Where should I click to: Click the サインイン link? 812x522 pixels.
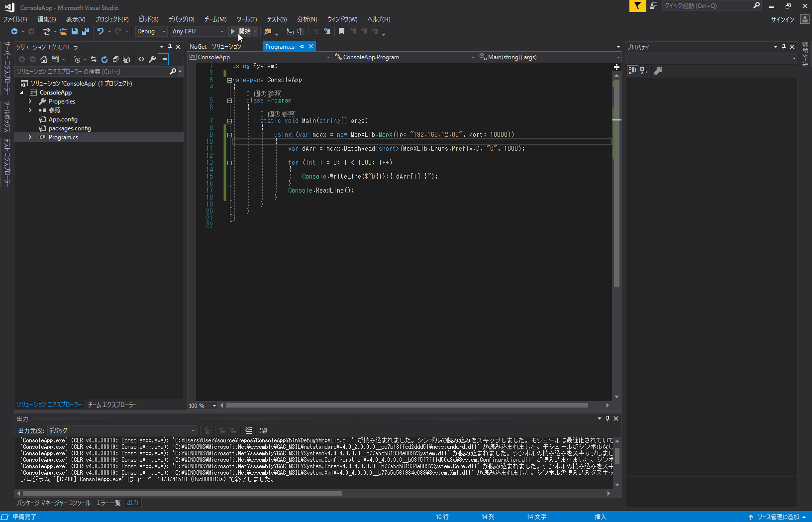point(783,19)
